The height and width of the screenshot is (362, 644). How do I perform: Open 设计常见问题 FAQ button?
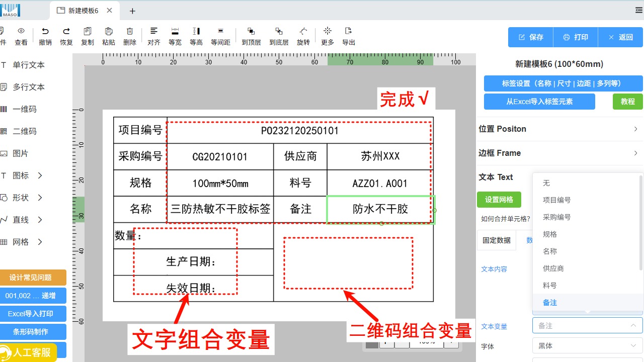(x=33, y=278)
